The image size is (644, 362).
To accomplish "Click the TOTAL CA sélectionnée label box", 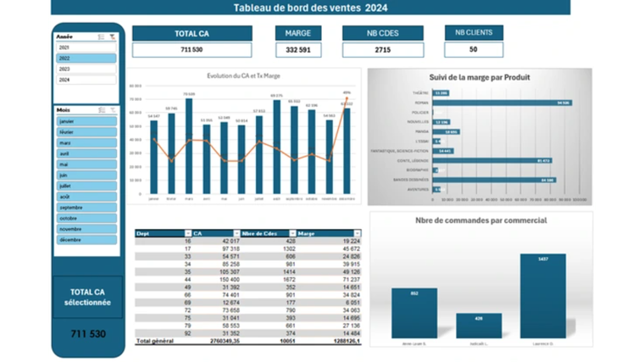I will [x=87, y=297].
